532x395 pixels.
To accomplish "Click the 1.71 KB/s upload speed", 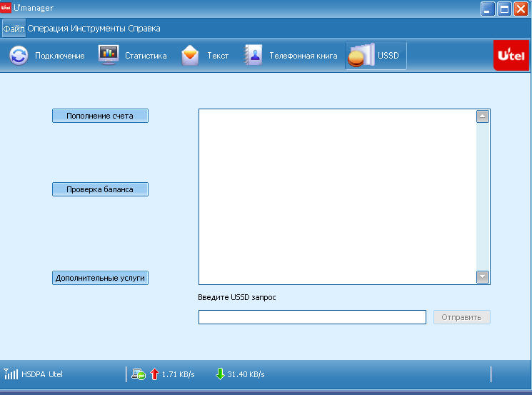I will pos(178,374).
